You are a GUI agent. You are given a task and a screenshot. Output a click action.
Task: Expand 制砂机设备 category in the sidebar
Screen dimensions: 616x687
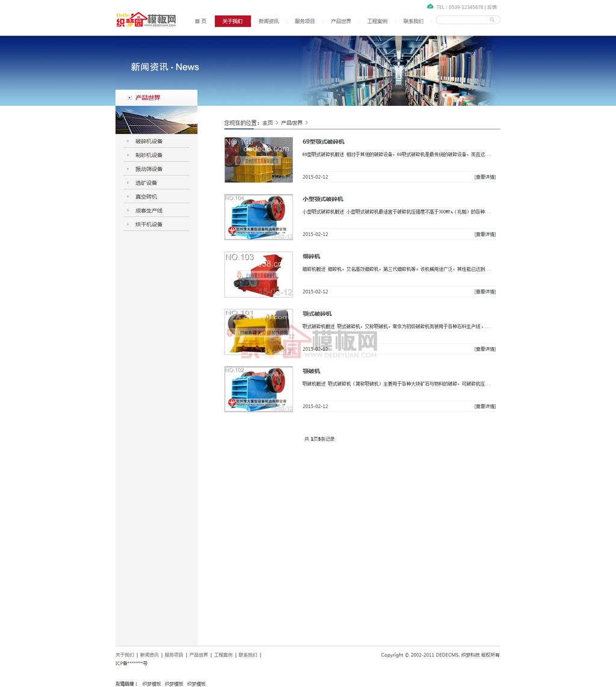coord(149,155)
